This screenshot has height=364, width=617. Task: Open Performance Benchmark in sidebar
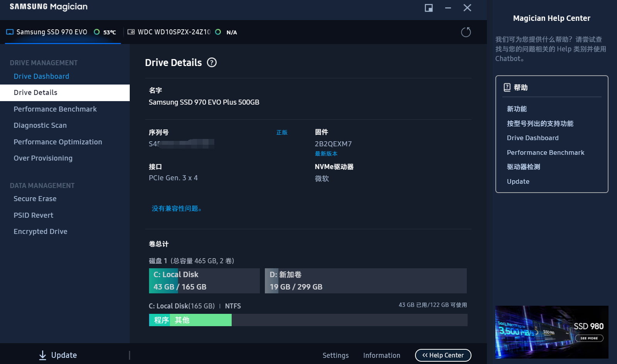55,109
